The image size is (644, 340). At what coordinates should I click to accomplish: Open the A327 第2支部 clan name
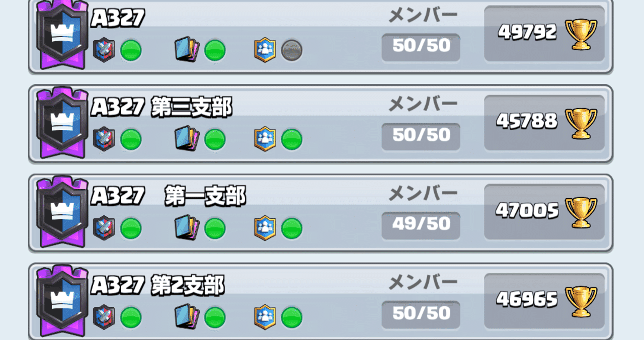click(x=157, y=287)
